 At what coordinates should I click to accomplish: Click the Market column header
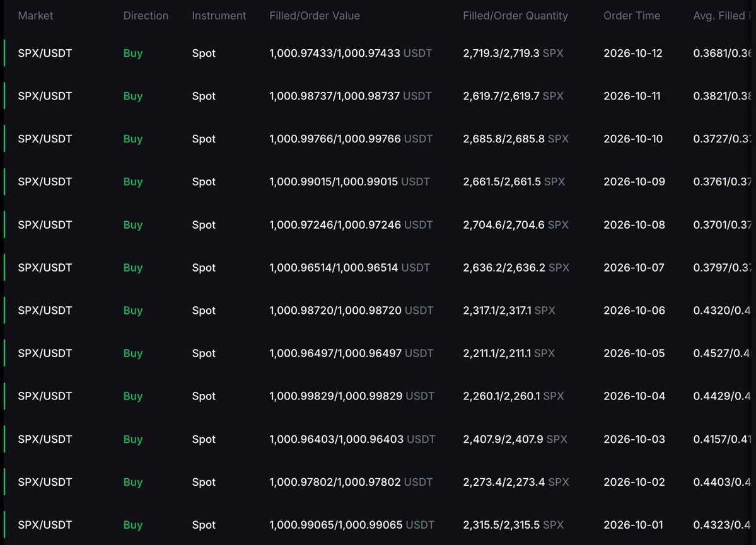[x=35, y=15]
